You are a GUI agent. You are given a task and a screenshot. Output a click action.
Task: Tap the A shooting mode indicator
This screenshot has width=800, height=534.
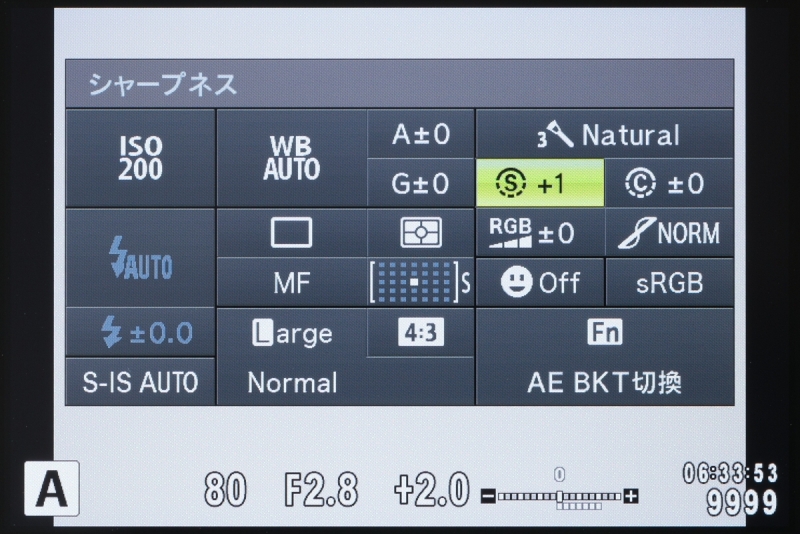[x=52, y=488]
